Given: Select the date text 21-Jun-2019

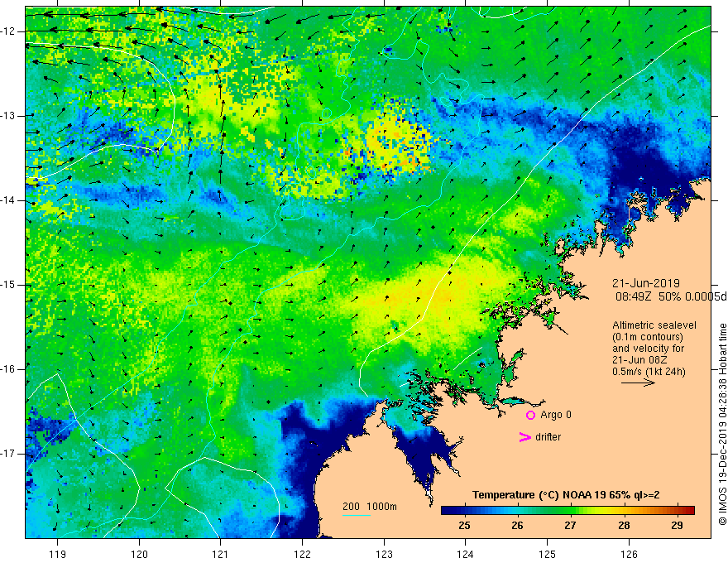Looking at the screenshot, I should click(646, 283).
